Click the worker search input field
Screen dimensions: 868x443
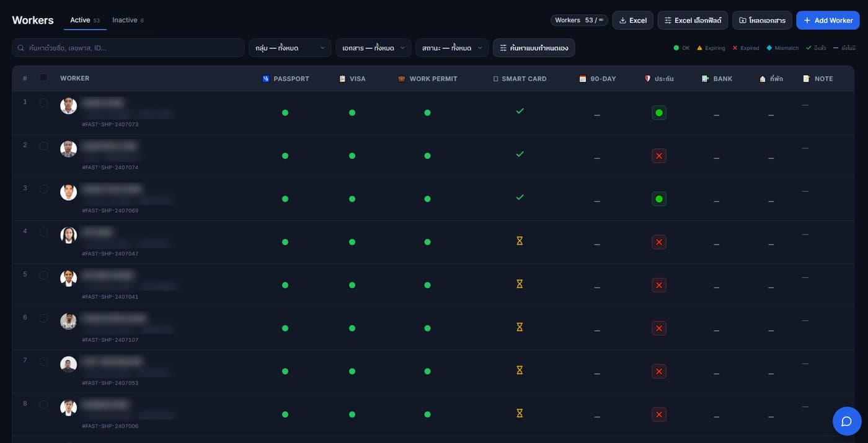point(128,48)
